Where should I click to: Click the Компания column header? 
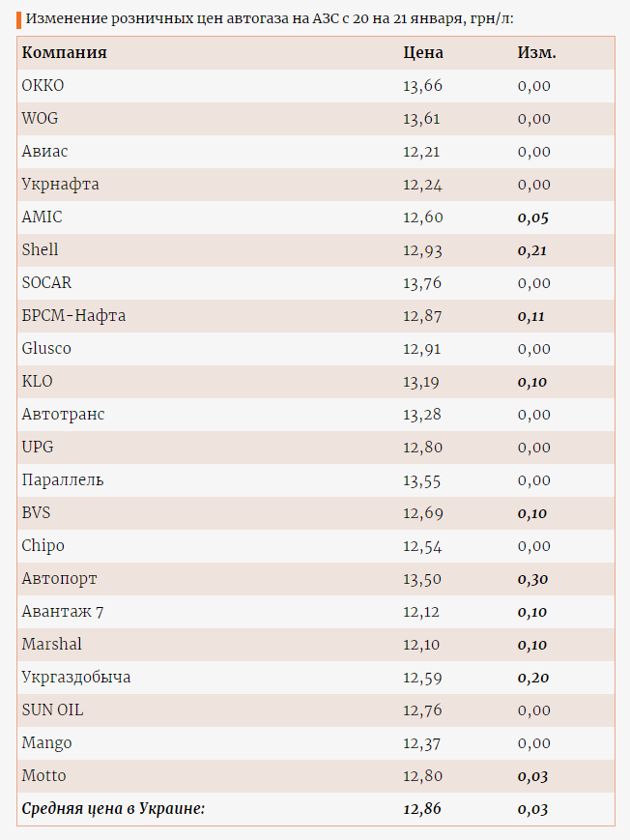coord(65,52)
